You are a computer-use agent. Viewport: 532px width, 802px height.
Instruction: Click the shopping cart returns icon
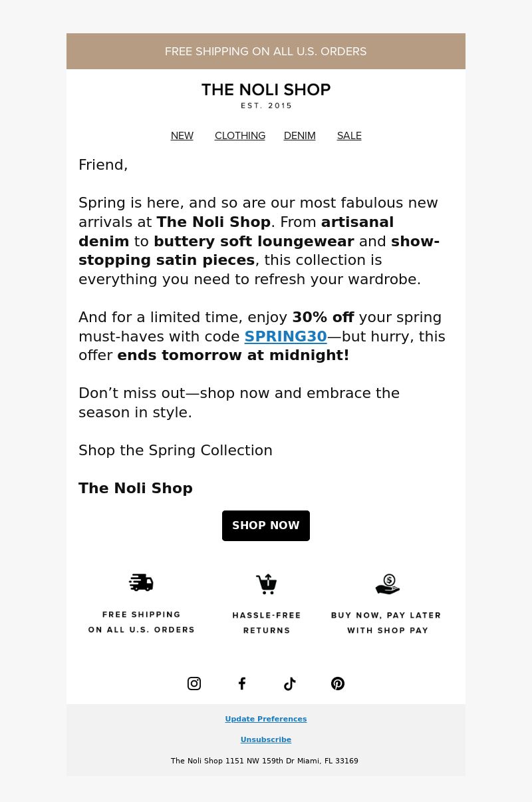(267, 584)
